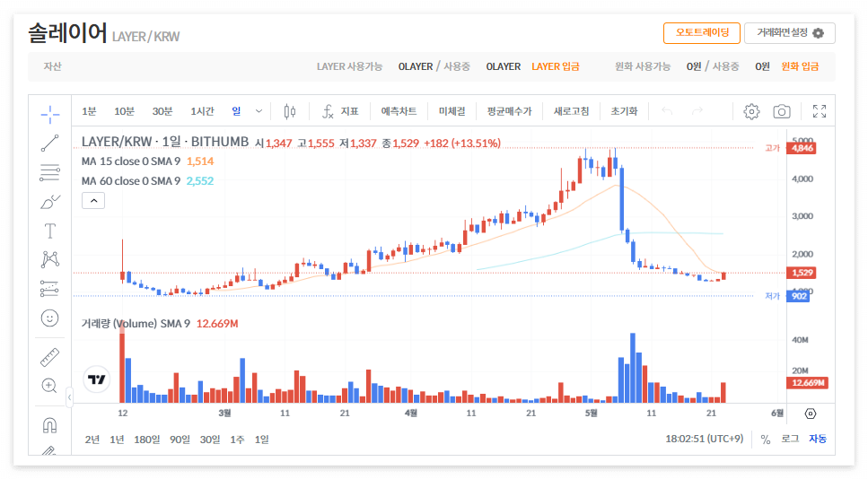Click the TradingView logo

(x=97, y=379)
